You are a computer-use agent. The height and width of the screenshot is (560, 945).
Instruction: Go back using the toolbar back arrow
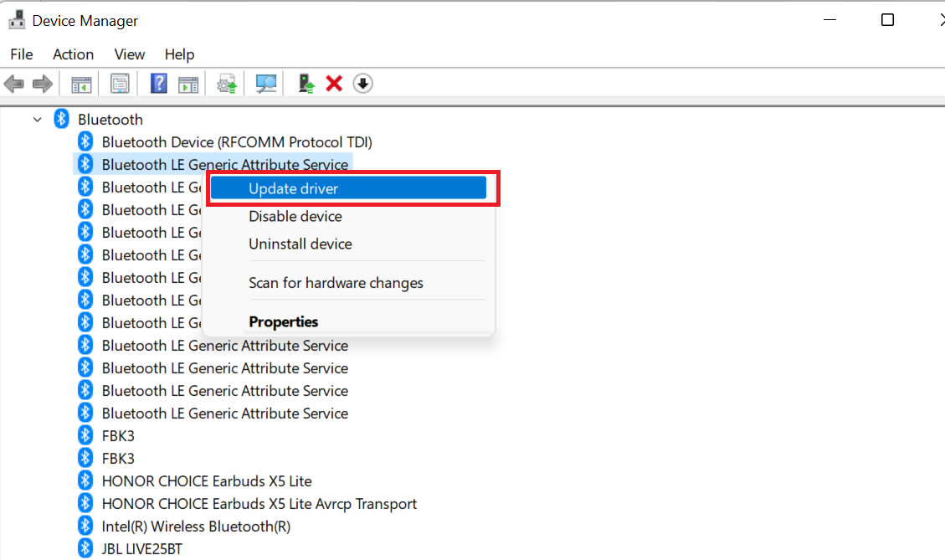point(14,84)
